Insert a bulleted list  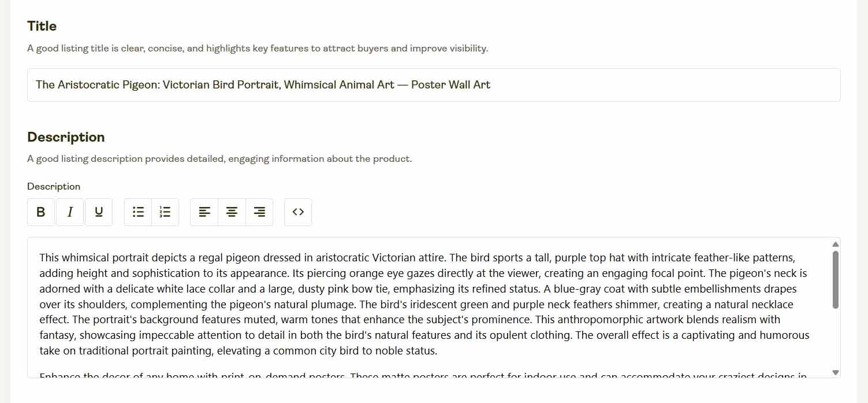[137, 212]
